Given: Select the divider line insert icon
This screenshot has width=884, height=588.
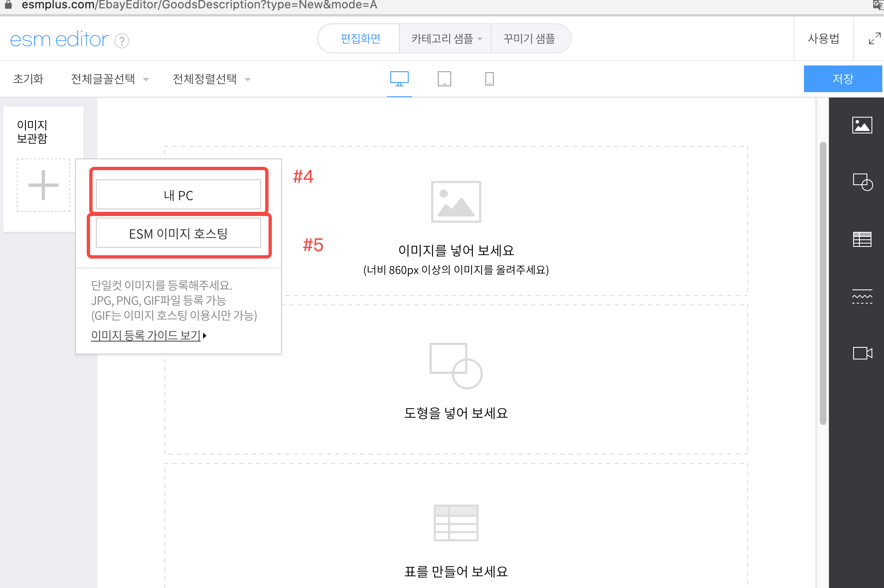Looking at the screenshot, I should (x=862, y=297).
